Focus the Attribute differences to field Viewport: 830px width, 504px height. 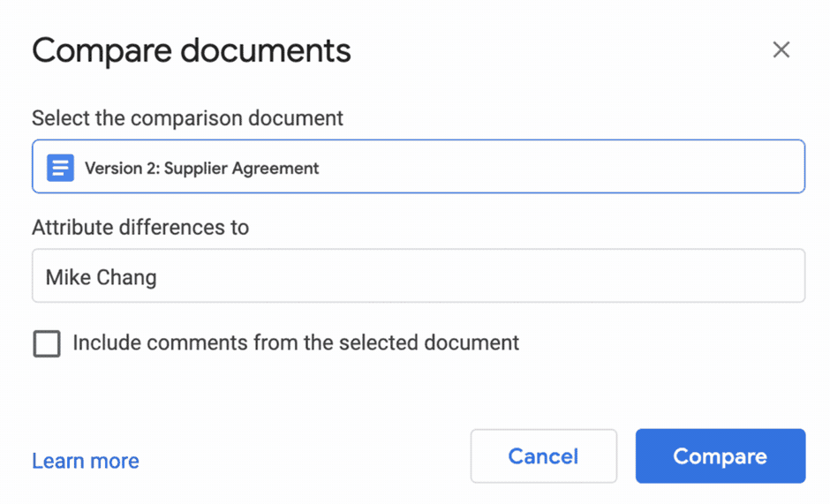[418, 276]
